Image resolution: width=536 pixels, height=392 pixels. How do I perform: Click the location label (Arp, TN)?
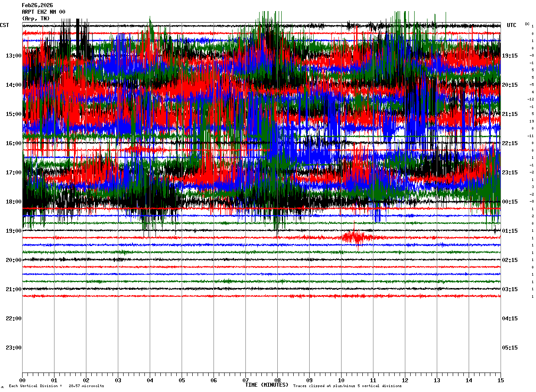coord(36,19)
